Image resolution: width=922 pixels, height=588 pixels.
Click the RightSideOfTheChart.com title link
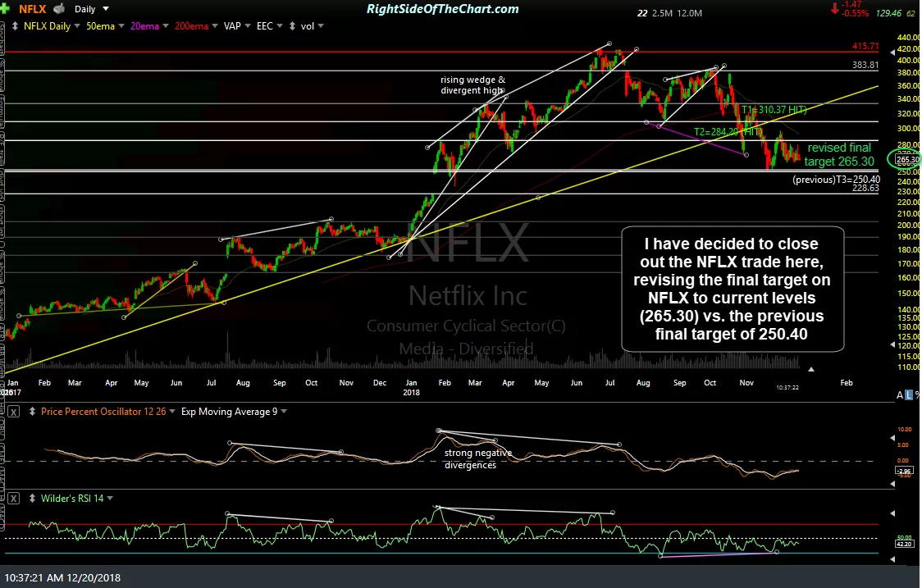click(x=443, y=9)
